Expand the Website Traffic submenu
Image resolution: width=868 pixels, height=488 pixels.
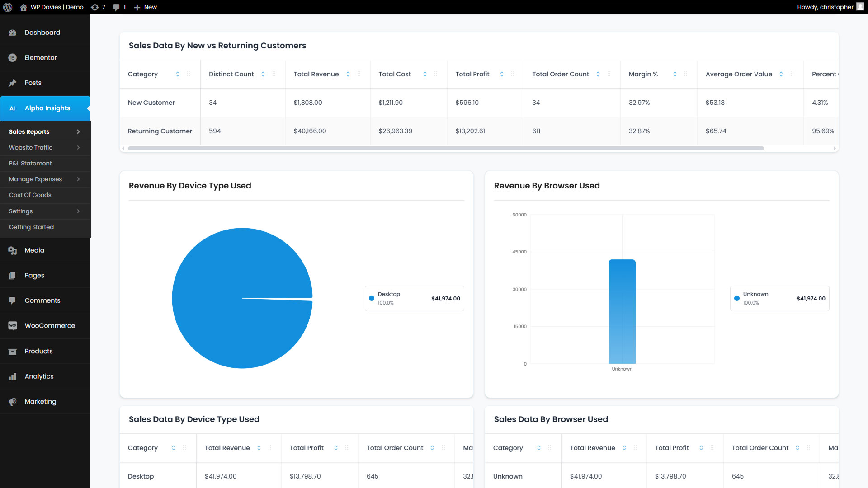(x=78, y=148)
